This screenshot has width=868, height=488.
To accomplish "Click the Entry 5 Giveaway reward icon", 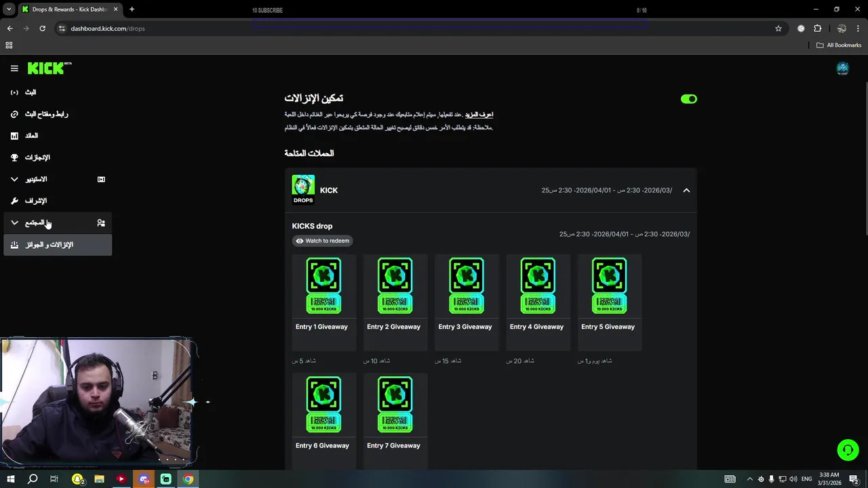I will 609,285.
